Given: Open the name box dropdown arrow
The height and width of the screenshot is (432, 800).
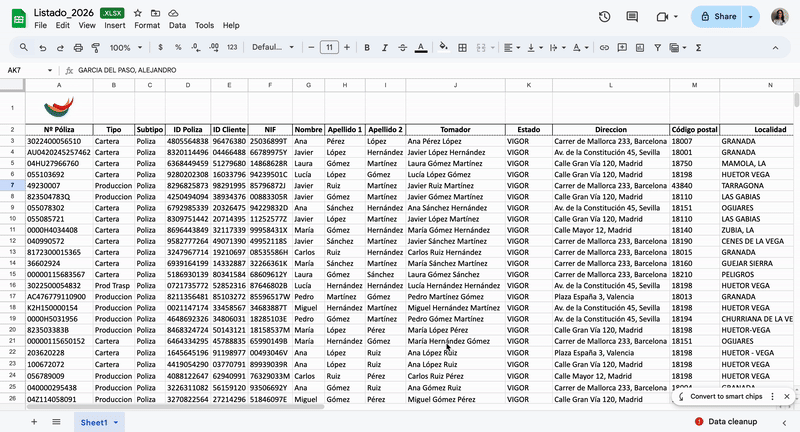Looking at the screenshot, I should click(50, 70).
